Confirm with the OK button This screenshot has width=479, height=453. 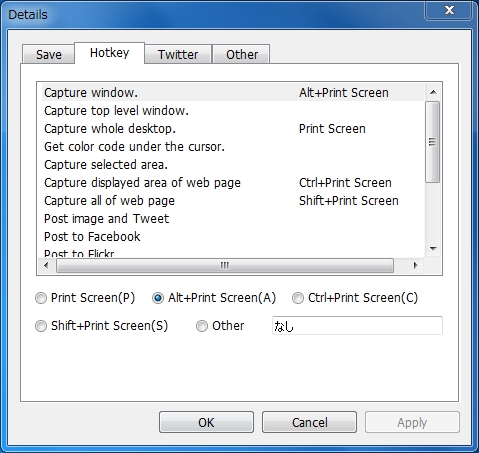(x=206, y=422)
